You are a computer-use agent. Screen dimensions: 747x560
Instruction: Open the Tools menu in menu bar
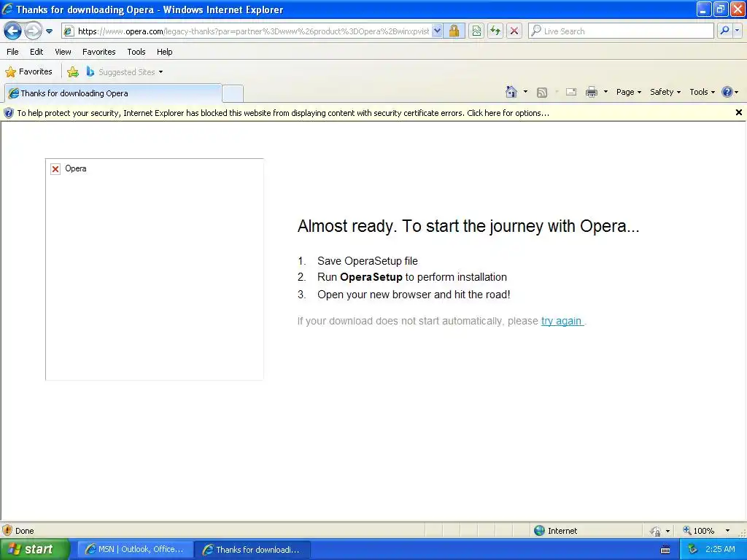[136, 52]
